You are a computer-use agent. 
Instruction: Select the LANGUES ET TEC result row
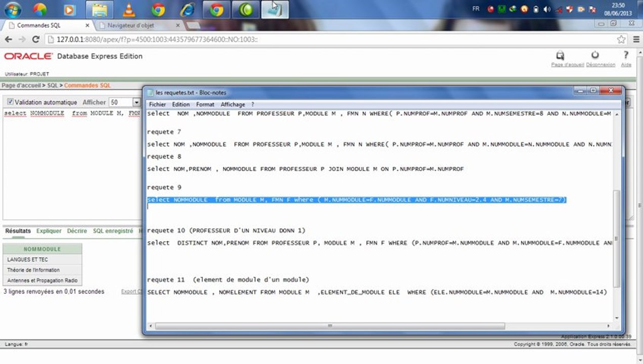point(42,259)
